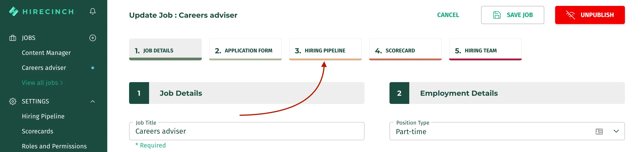Click the Settings gear icon
This screenshot has height=152, width=644.
point(12,101)
